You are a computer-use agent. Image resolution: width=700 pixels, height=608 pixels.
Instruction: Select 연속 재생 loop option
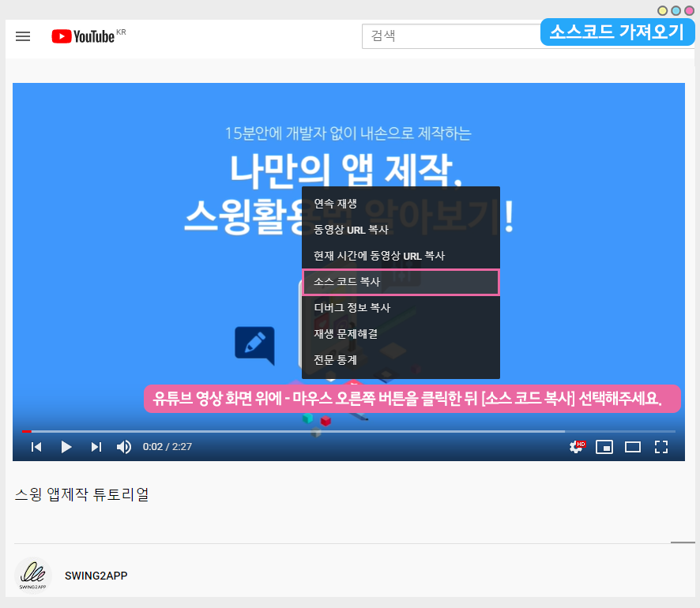336,204
